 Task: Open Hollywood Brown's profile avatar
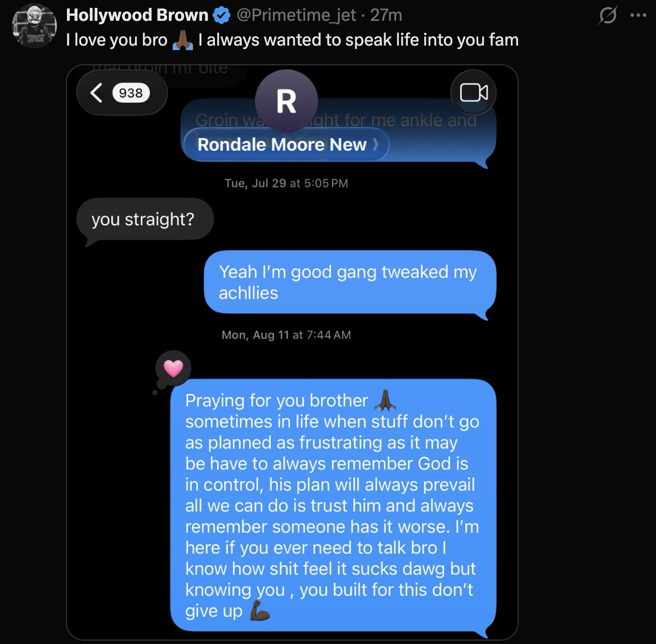point(34,25)
